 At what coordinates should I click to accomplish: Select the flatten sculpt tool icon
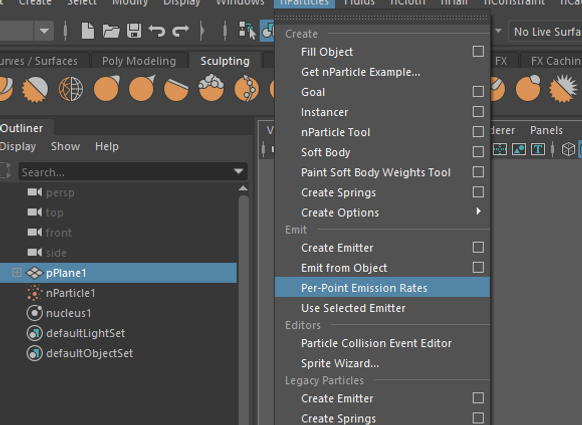click(176, 89)
